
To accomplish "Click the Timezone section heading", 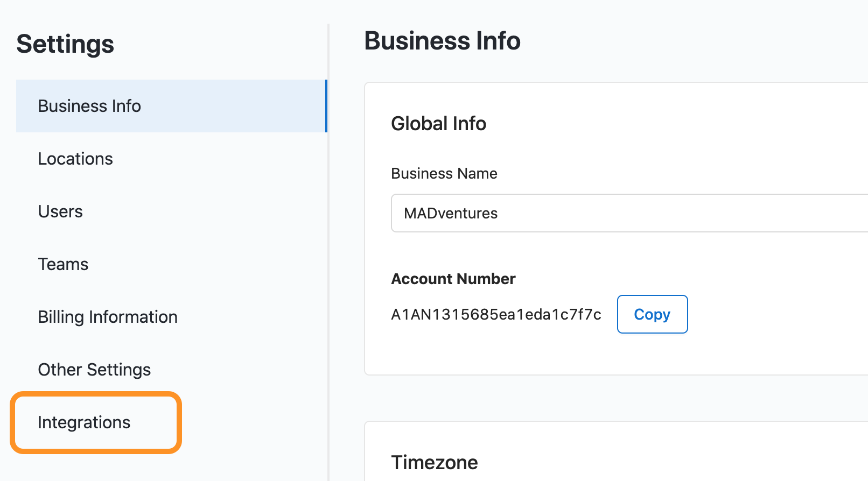I will [x=435, y=462].
